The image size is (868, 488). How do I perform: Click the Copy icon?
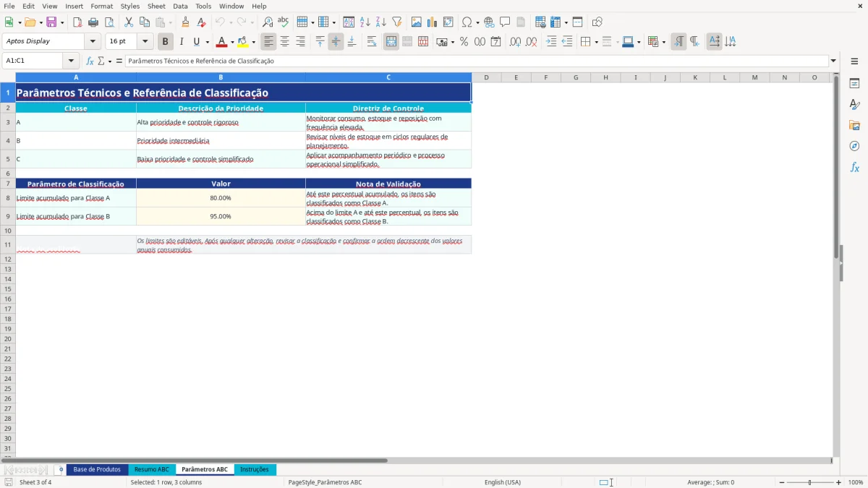(x=144, y=22)
